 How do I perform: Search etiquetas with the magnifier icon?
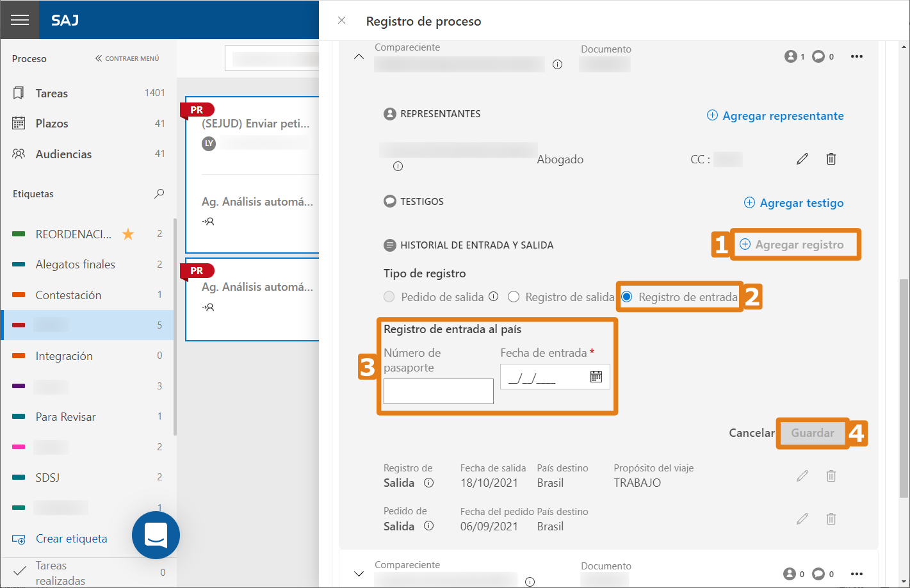coord(159,193)
